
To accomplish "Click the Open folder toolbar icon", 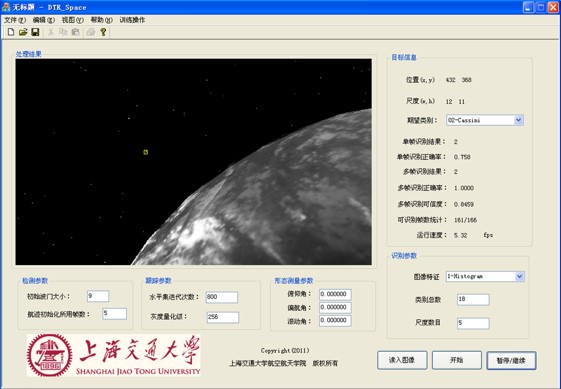I will pyautogui.click(x=23, y=32).
